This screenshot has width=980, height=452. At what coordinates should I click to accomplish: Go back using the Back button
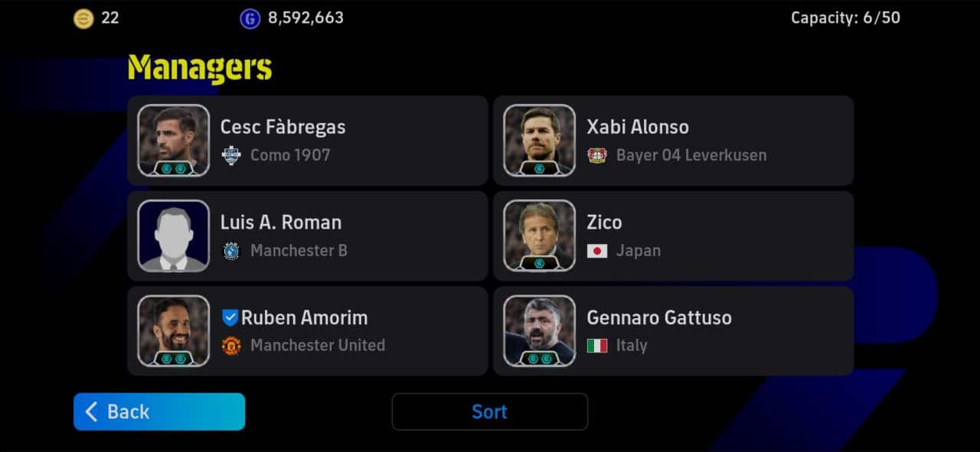159,411
